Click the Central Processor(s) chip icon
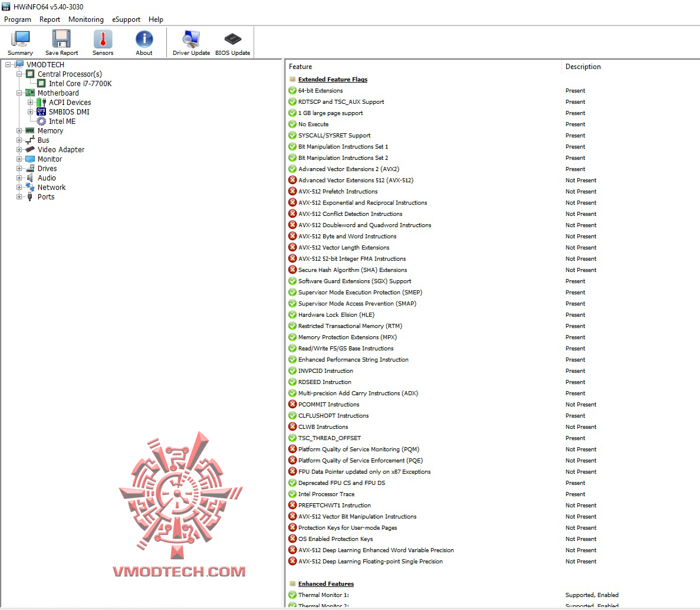 [x=30, y=74]
